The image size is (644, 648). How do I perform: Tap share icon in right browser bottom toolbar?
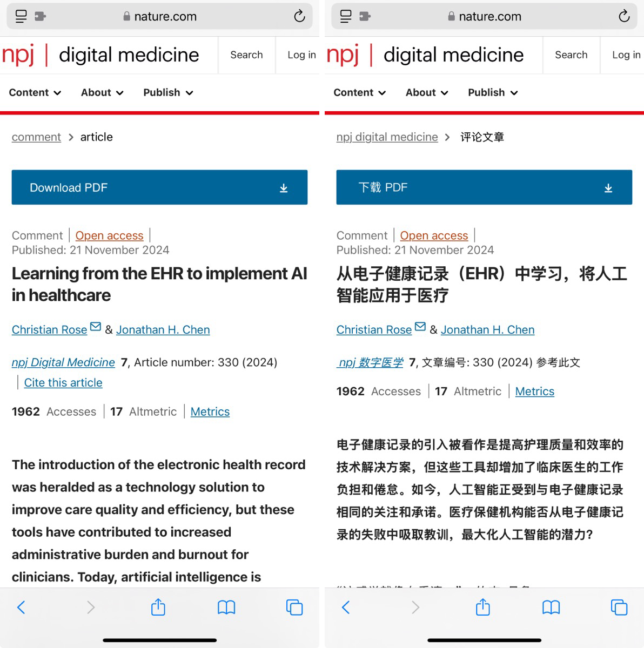coord(482,607)
